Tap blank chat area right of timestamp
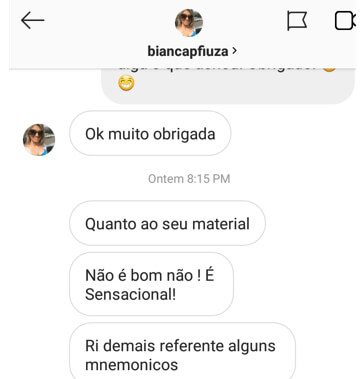The image size is (360, 379). 293,179
